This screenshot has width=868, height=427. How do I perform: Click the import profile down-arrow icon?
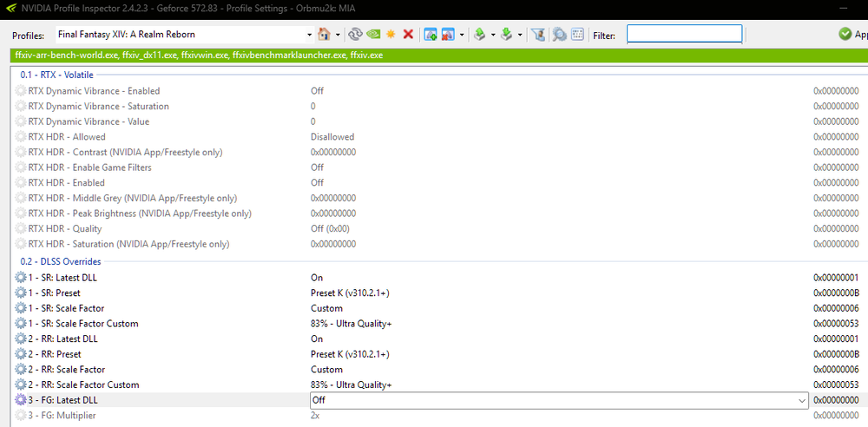[507, 35]
